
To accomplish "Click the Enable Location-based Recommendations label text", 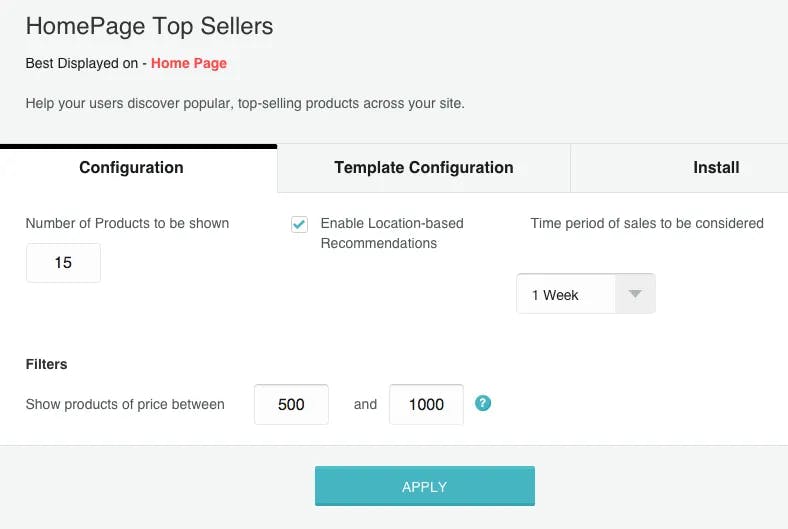I will [392, 233].
